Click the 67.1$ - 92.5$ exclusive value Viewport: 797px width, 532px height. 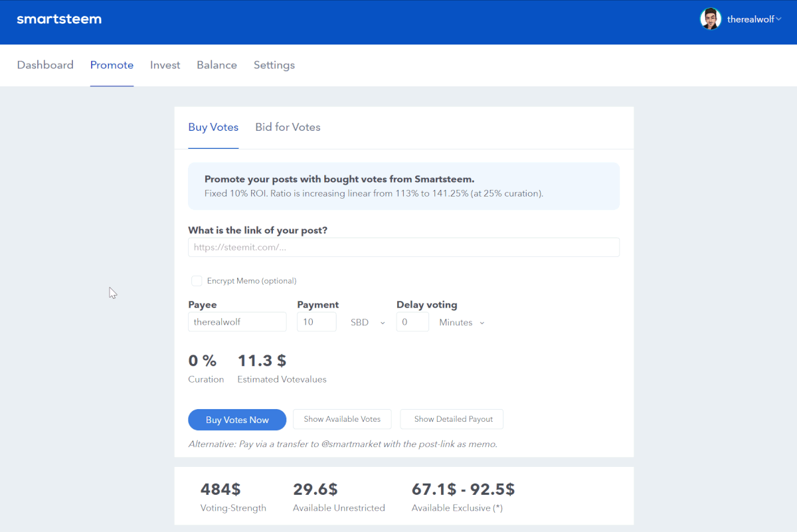[x=463, y=489]
